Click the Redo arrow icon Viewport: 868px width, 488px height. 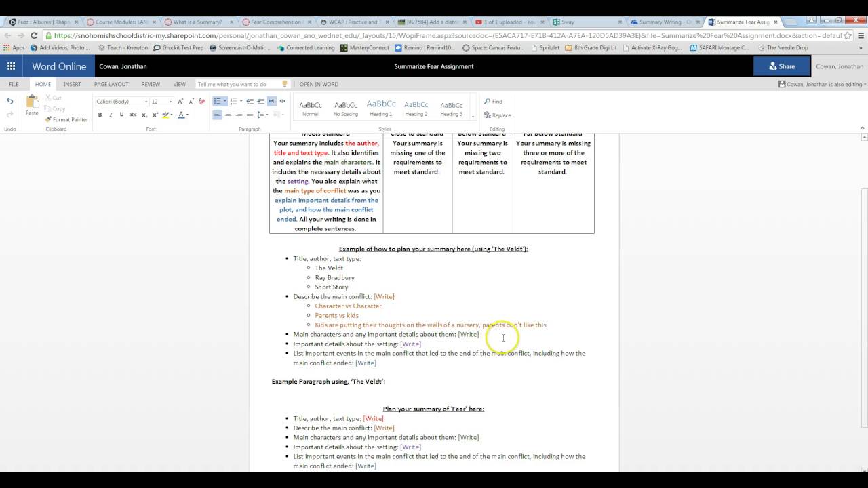[9, 115]
